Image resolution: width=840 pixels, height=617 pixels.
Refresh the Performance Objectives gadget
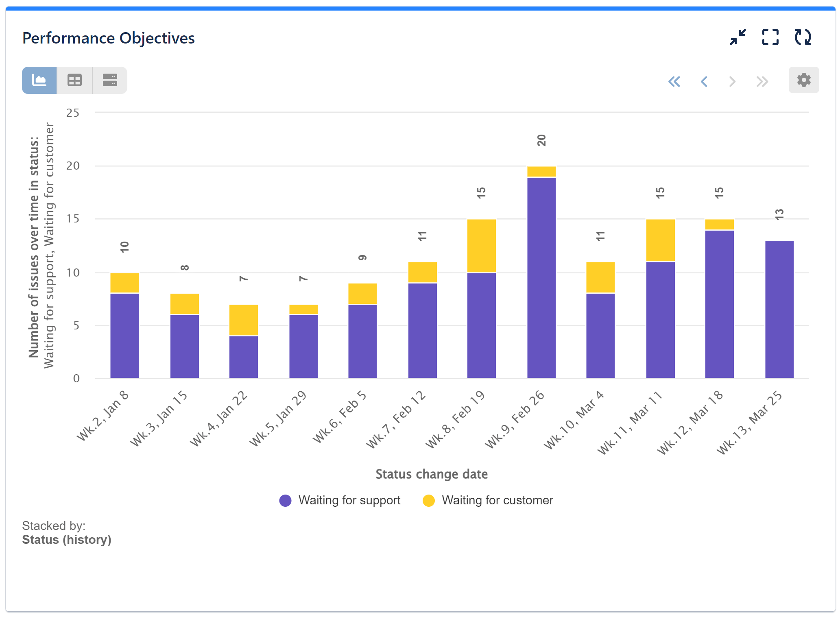[x=803, y=37]
